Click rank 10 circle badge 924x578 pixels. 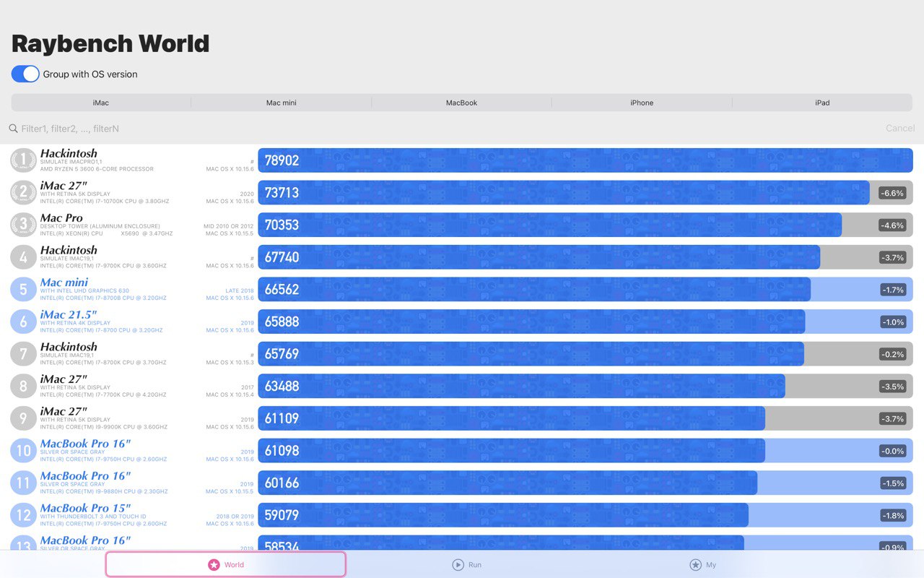pyautogui.click(x=23, y=450)
